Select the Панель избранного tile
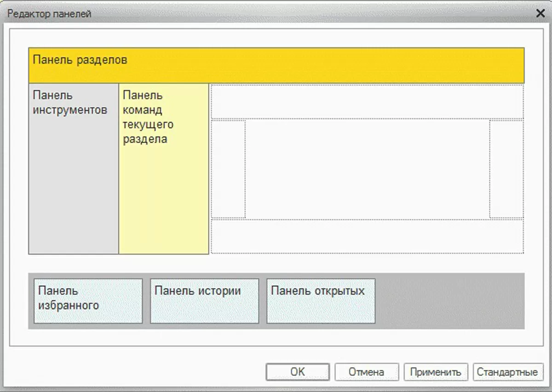 (x=88, y=301)
